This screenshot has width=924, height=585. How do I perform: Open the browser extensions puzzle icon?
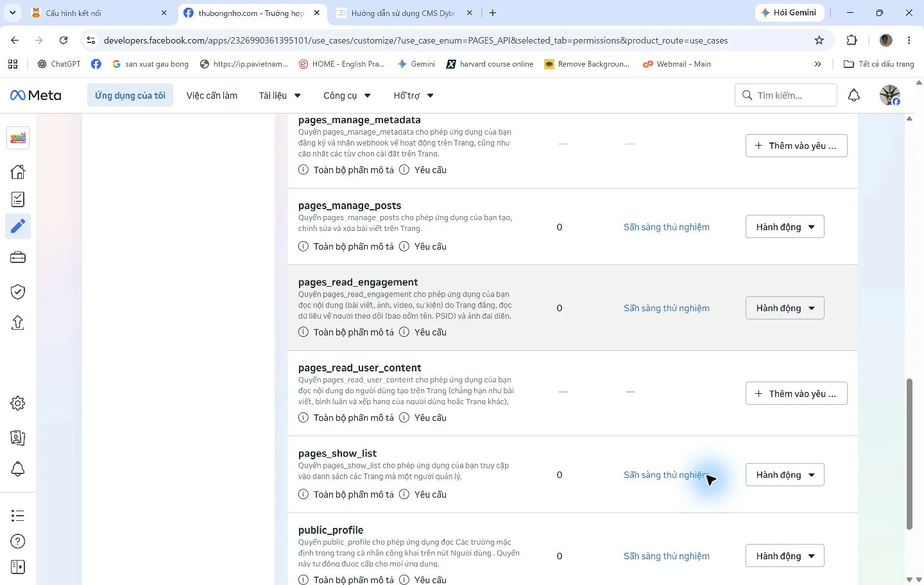851,40
